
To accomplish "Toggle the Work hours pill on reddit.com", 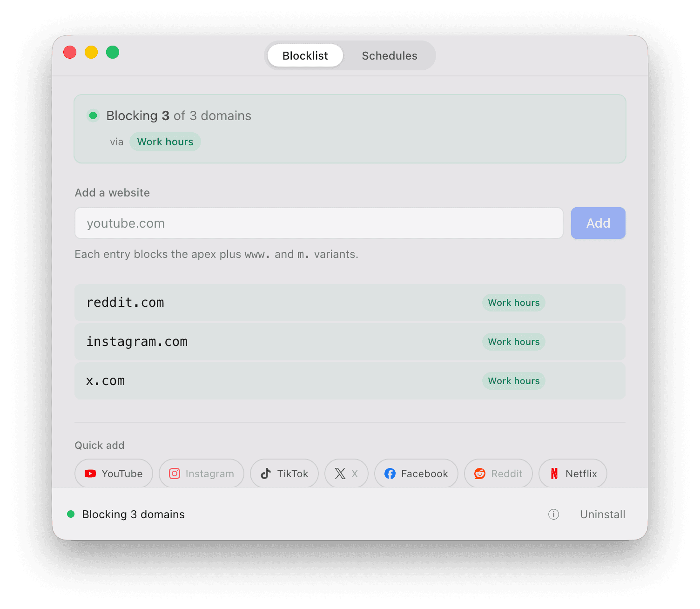I will [x=513, y=302].
